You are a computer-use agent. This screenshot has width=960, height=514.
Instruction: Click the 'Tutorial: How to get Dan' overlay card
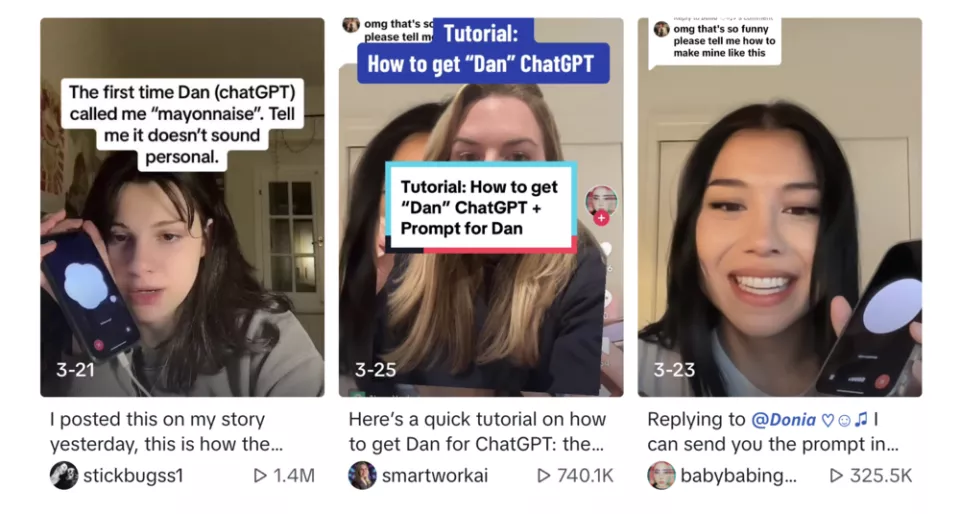(481, 207)
